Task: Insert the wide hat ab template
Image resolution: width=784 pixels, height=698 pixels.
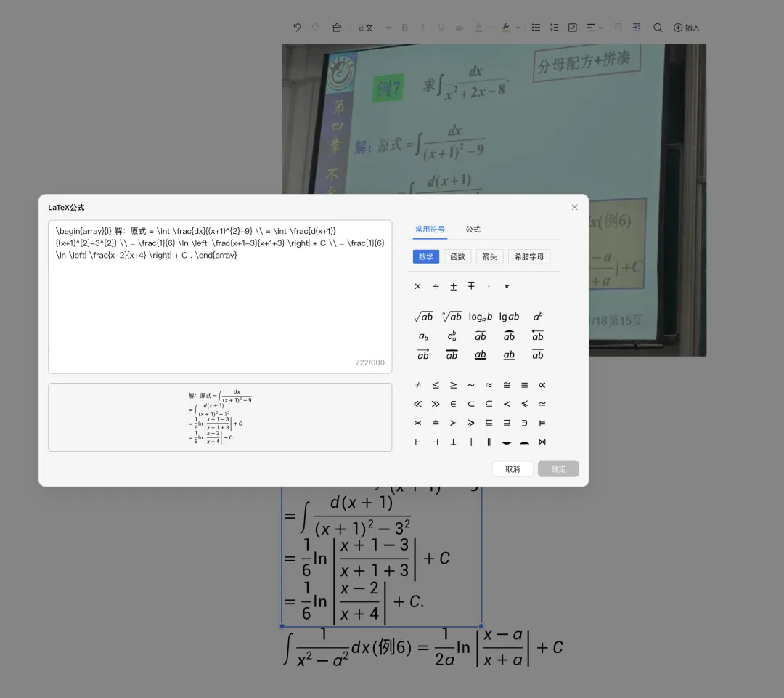Action: [x=509, y=336]
